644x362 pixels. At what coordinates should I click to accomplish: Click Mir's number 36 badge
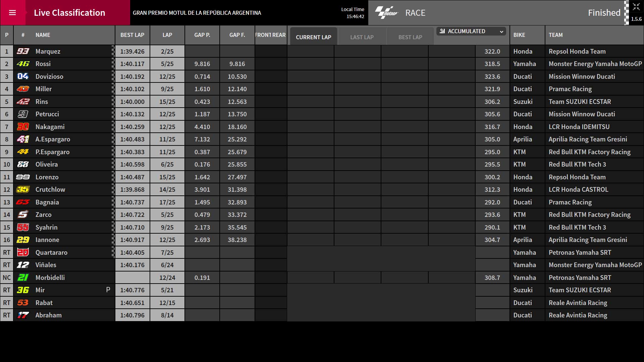click(x=23, y=290)
